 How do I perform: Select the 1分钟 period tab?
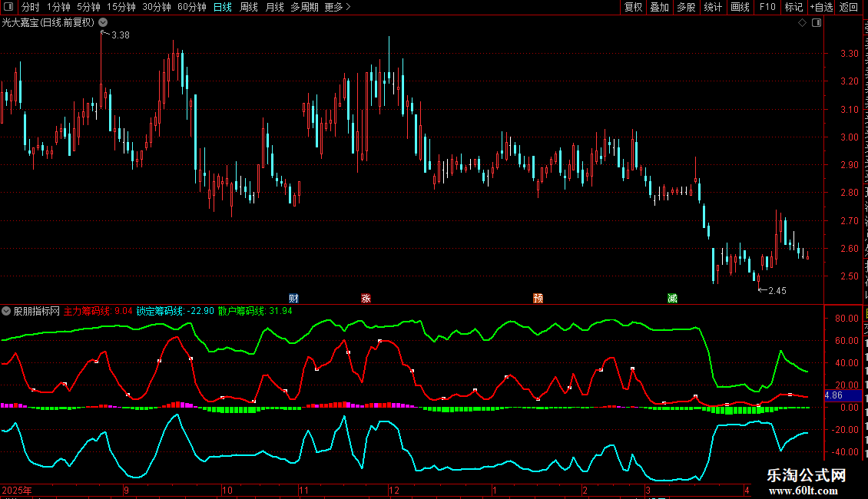click(58, 7)
